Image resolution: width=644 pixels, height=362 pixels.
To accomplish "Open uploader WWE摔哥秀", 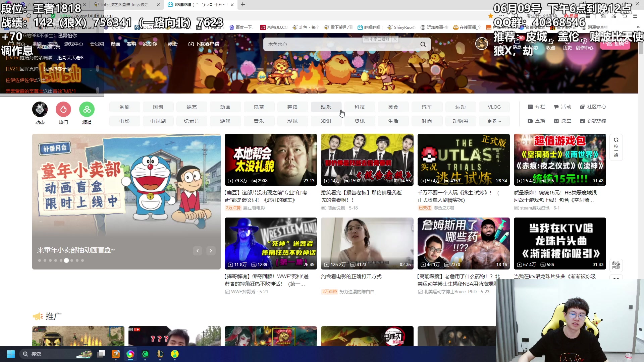I will [x=243, y=292].
